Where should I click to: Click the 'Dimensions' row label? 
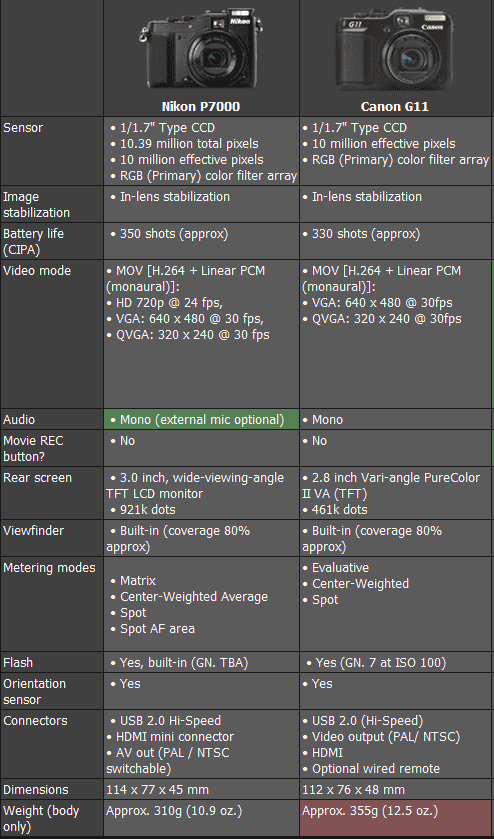click(x=36, y=789)
